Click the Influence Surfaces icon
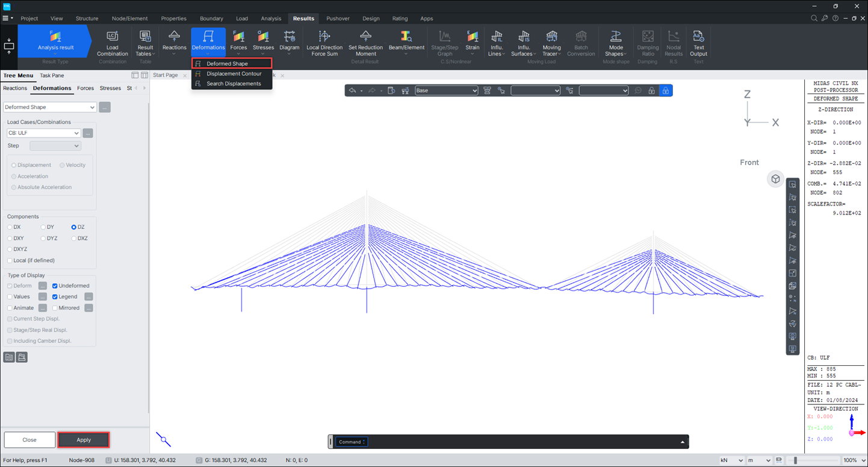Image resolution: width=868 pixels, height=467 pixels. coord(524,43)
